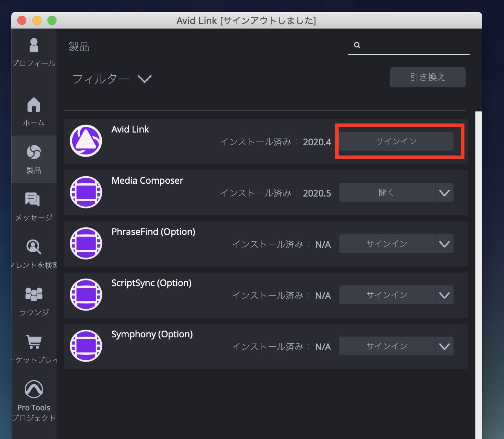The height and width of the screenshot is (439, 504).
Task: Click the ScriptSync (Option) product name
Action: pos(151,283)
